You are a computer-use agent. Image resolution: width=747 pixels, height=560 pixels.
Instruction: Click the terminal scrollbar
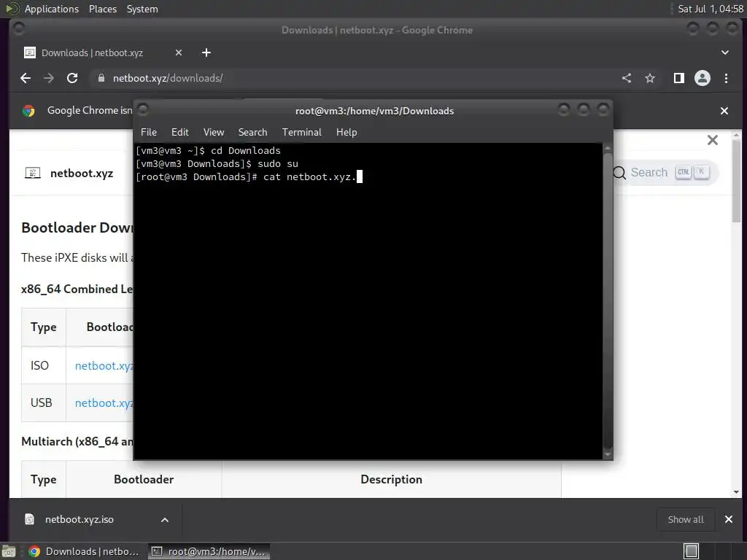tap(608, 301)
